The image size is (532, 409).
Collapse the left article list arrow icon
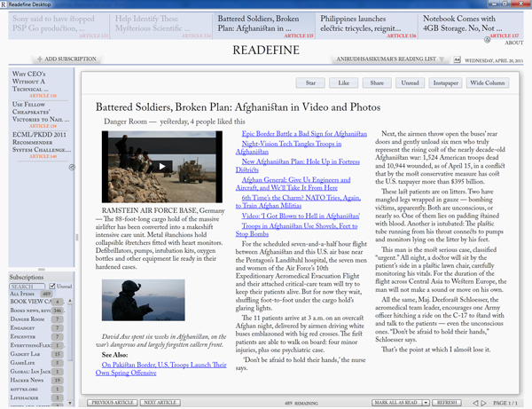click(x=72, y=167)
